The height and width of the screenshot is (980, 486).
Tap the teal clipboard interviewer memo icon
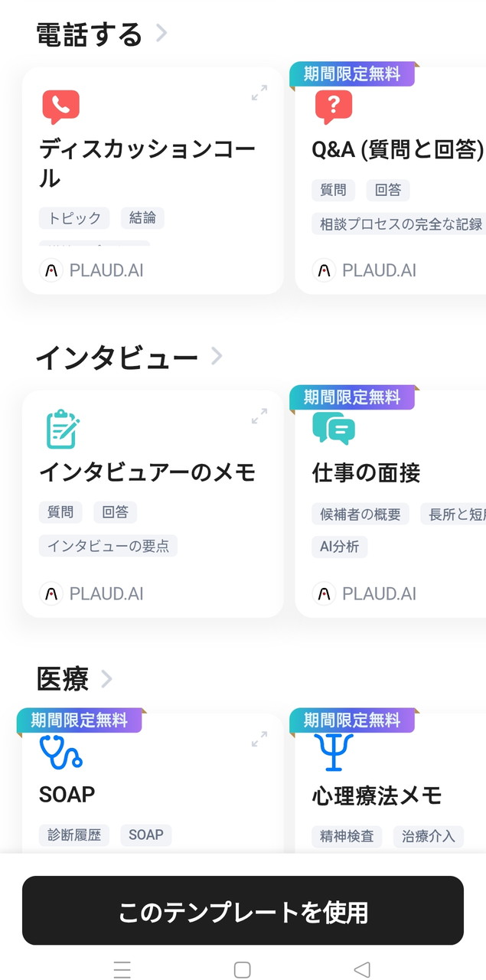click(x=61, y=430)
